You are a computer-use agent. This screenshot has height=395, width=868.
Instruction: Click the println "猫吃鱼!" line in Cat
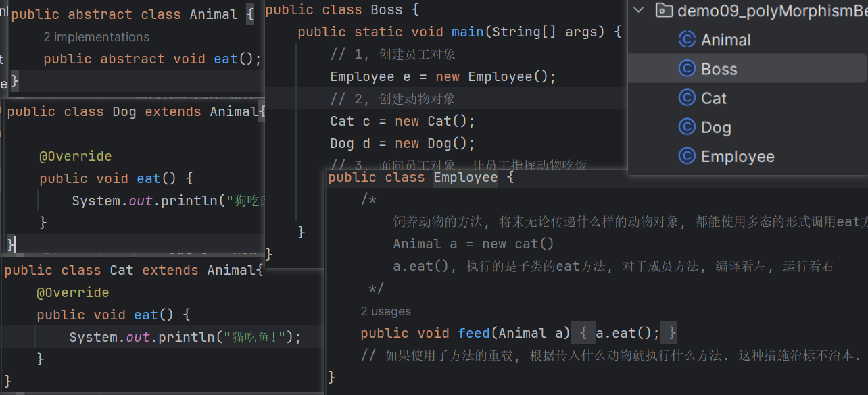[x=185, y=337]
